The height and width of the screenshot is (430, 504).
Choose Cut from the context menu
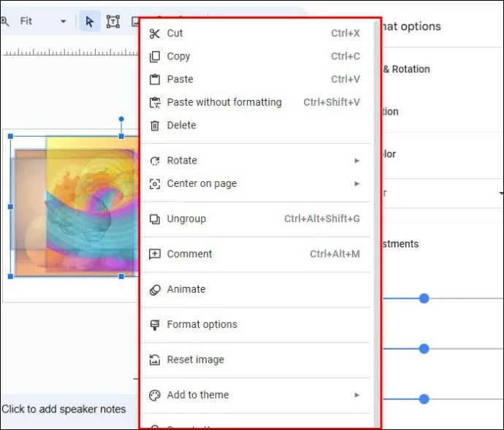[x=256, y=34]
